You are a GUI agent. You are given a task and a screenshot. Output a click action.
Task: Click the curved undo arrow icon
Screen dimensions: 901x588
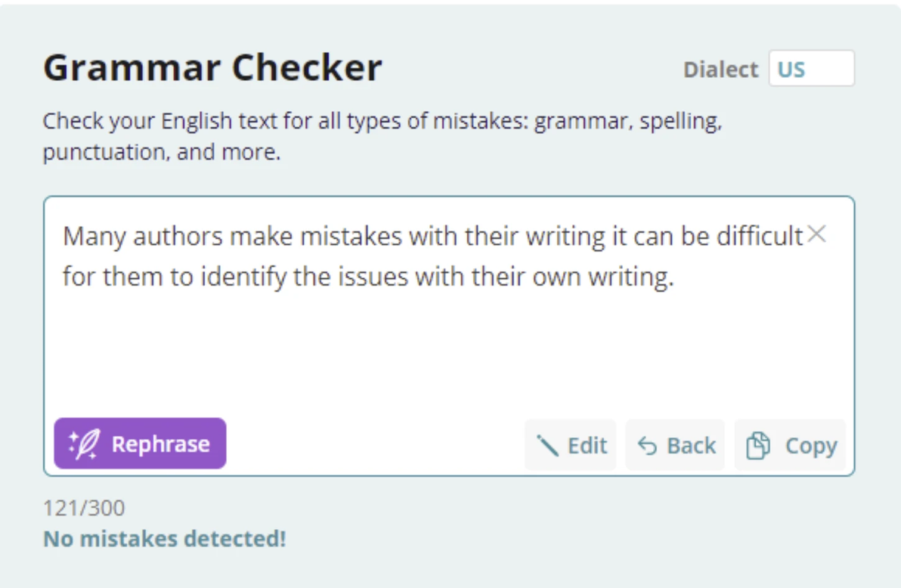click(x=648, y=445)
